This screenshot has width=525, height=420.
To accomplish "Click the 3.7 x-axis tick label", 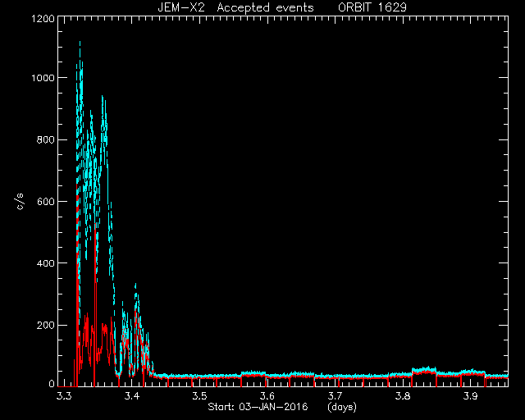I will coord(335,396).
